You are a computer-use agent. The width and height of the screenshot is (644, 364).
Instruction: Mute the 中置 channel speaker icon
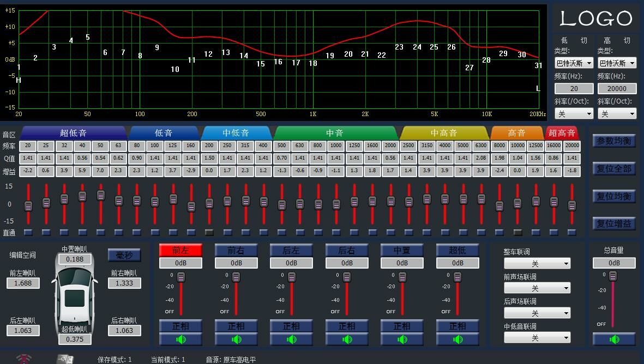pos(402,339)
